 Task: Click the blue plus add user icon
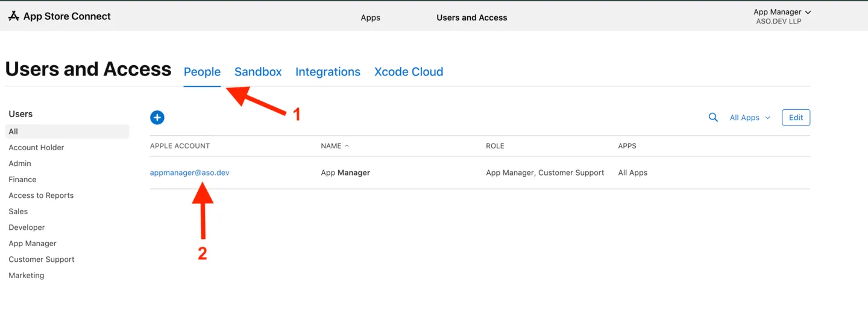click(157, 118)
